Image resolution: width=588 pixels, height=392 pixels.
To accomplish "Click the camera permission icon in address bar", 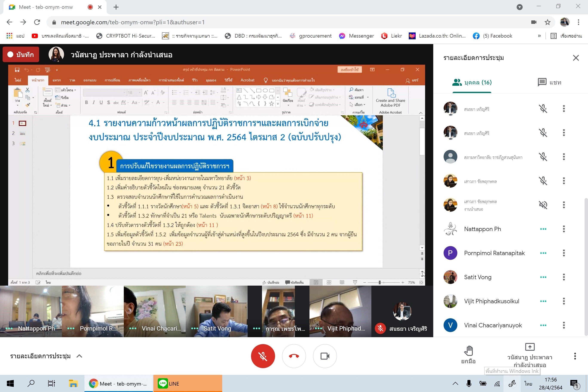I will pyautogui.click(x=534, y=22).
